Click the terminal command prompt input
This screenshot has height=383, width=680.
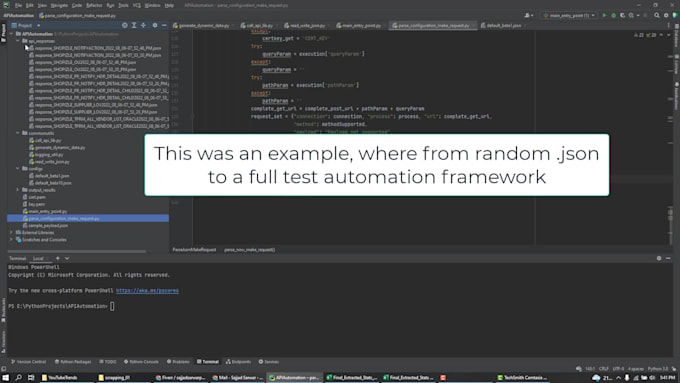(x=112, y=306)
